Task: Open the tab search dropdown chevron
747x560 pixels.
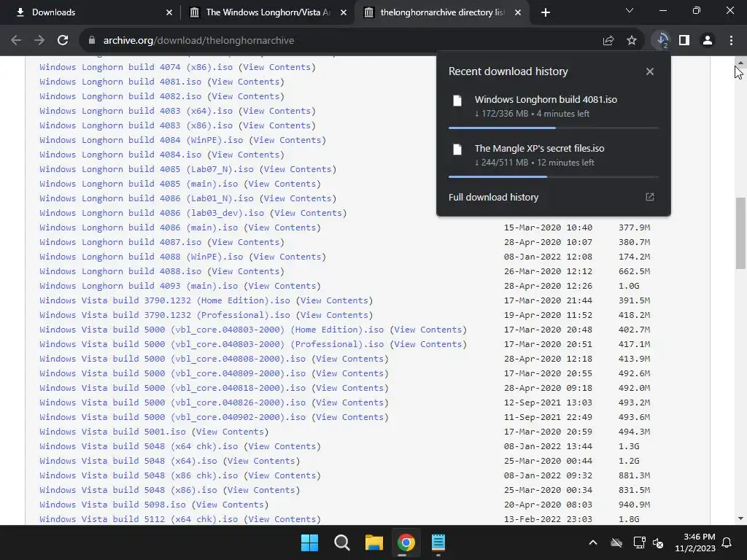Action: pos(630,10)
